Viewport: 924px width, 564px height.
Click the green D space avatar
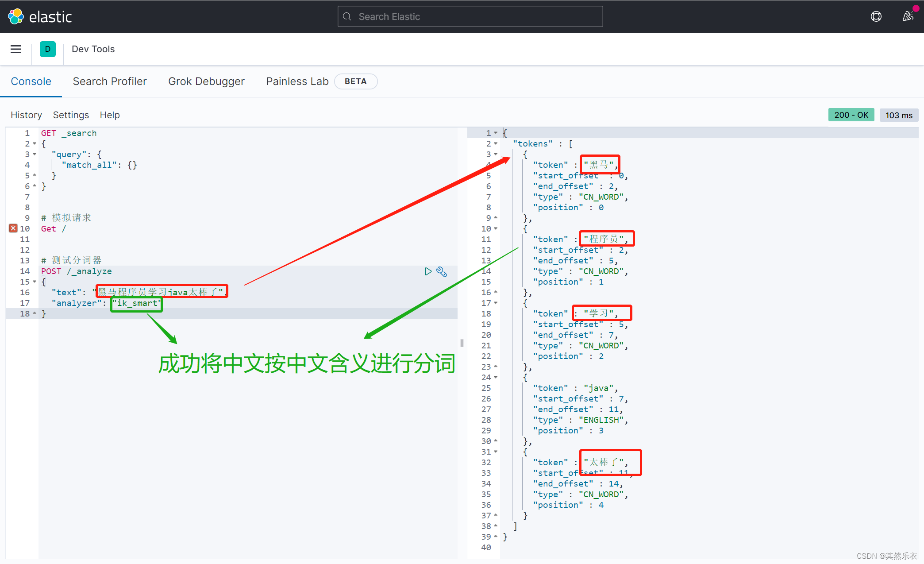click(x=47, y=49)
